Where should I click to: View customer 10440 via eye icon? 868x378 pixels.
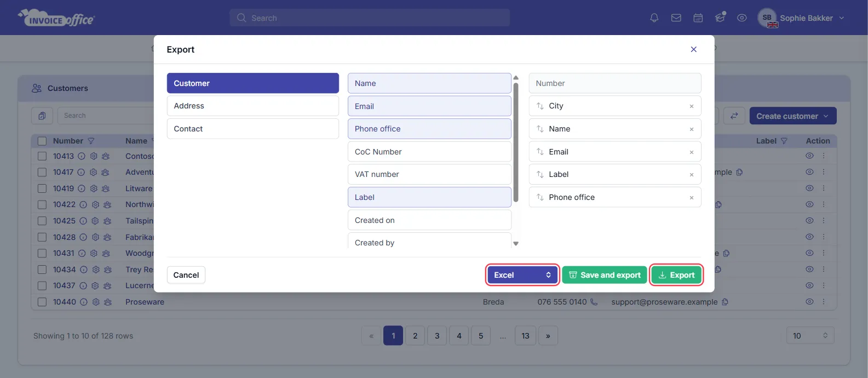point(809,302)
